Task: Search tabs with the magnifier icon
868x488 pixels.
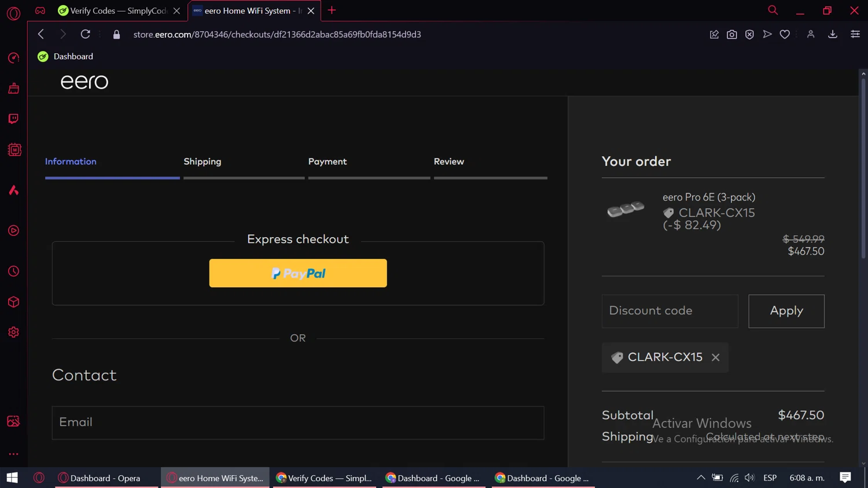Action: tap(773, 10)
